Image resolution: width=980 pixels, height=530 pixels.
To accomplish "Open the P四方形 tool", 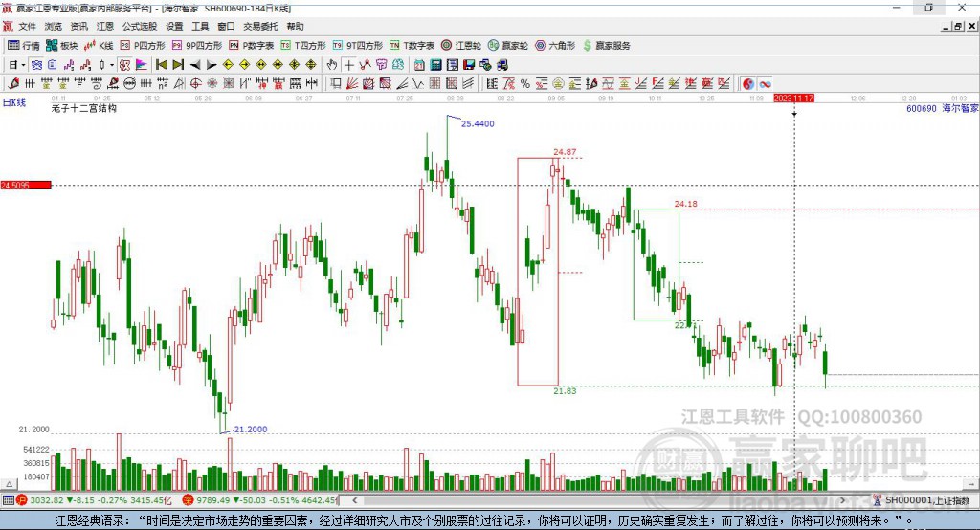I will [143, 46].
